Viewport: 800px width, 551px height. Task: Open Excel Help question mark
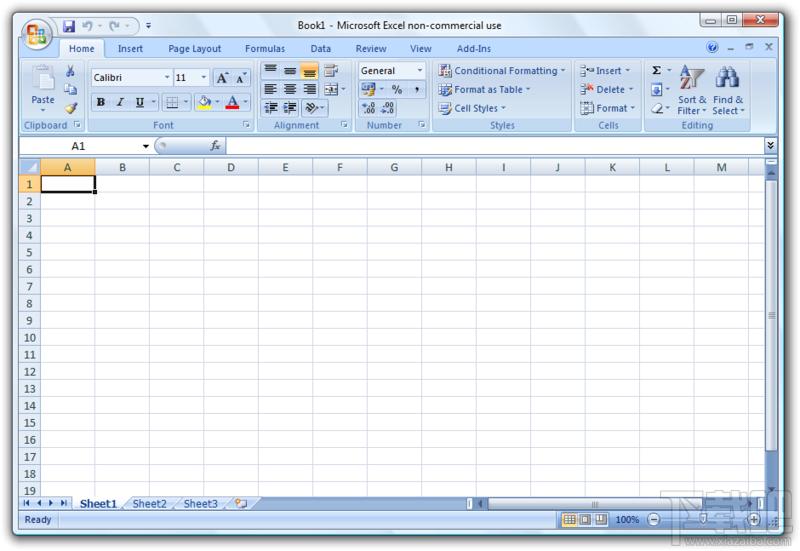click(x=712, y=47)
